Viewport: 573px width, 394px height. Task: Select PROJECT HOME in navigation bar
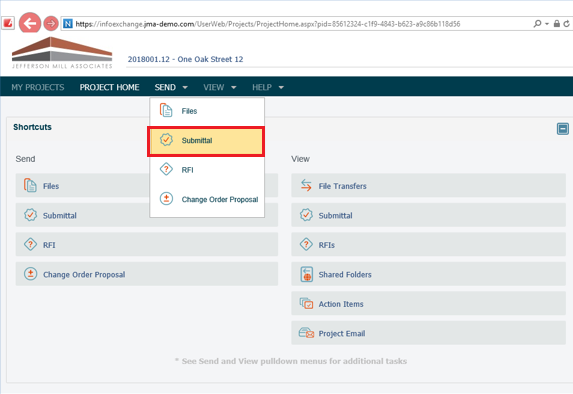point(109,87)
